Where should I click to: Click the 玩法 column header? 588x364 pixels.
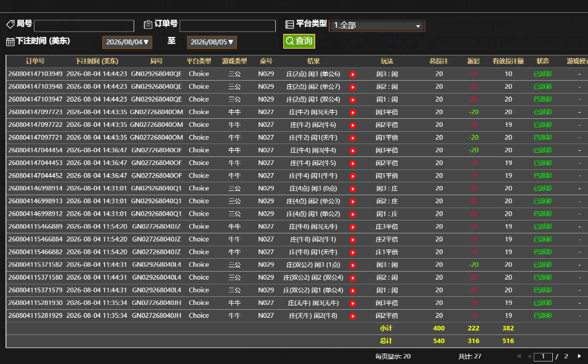pyautogui.click(x=387, y=61)
